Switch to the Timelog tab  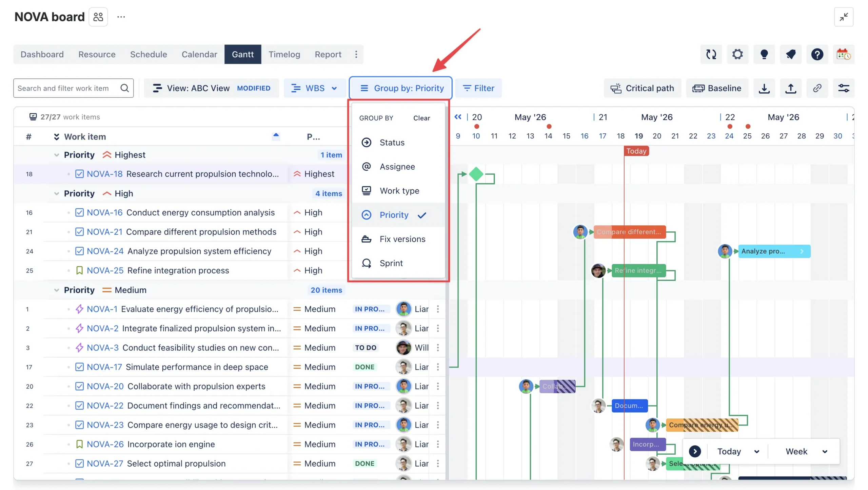(284, 54)
